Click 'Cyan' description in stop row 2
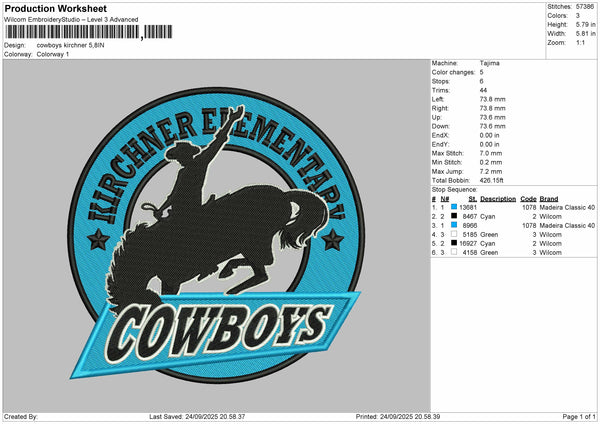The width and height of the screenshot is (600, 424). [488, 217]
